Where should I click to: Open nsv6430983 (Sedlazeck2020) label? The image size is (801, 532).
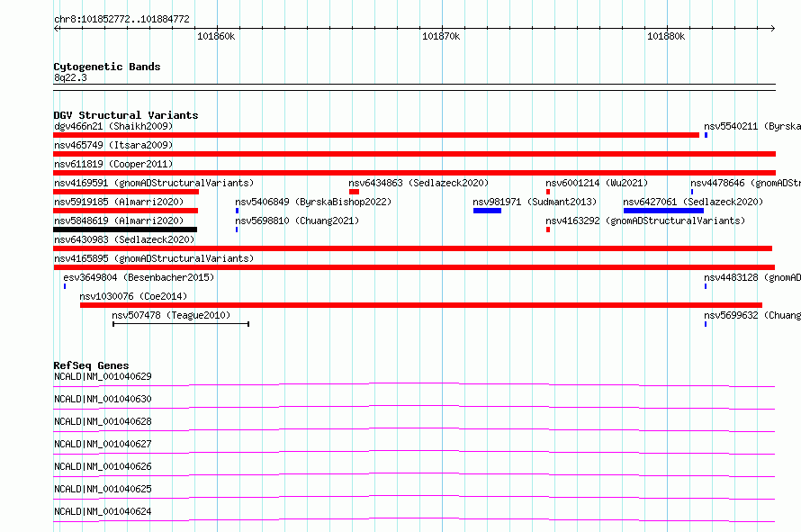(124, 239)
